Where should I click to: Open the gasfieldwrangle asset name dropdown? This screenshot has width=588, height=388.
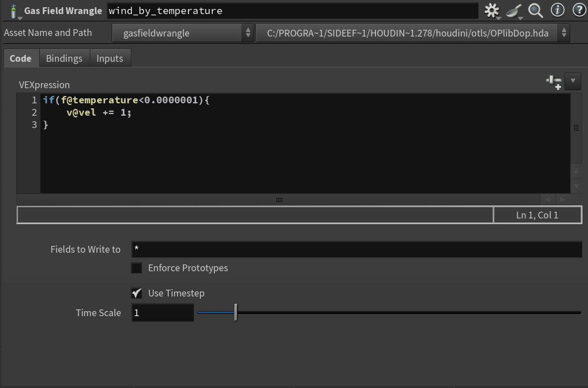tap(183, 33)
